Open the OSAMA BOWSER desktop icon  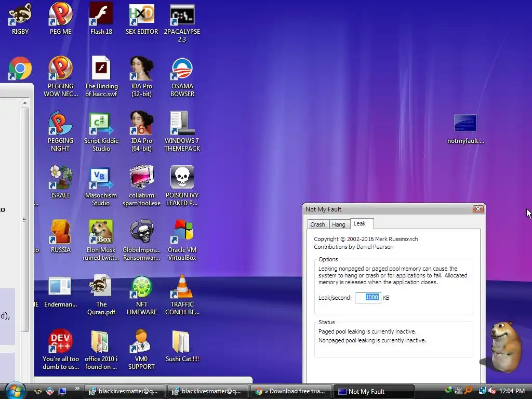pyautogui.click(x=182, y=77)
